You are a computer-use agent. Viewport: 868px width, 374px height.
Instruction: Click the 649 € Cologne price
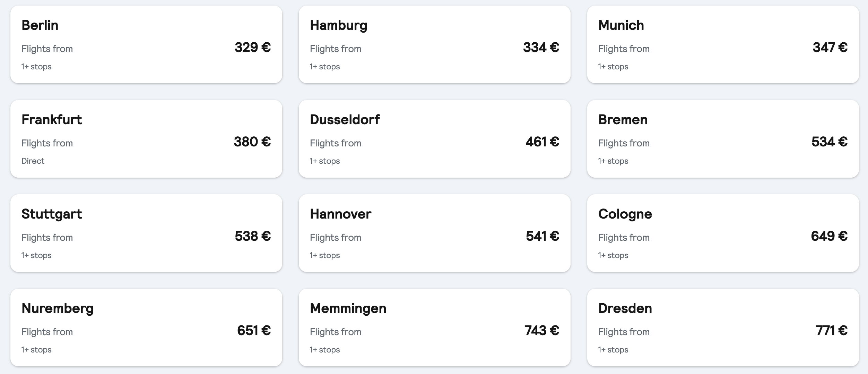tap(829, 236)
